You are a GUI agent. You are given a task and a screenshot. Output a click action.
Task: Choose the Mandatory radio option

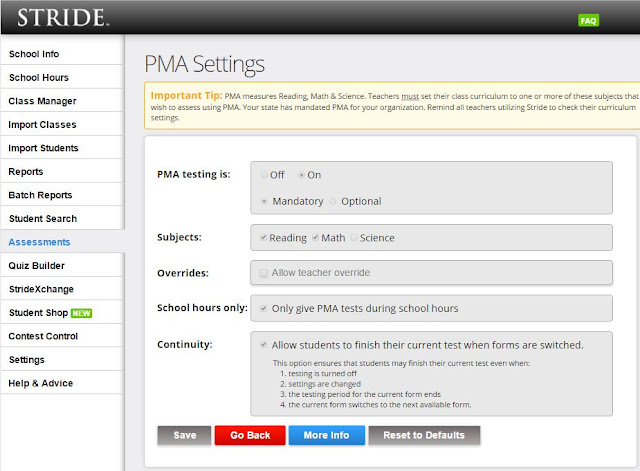pyautogui.click(x=264, y=201)
